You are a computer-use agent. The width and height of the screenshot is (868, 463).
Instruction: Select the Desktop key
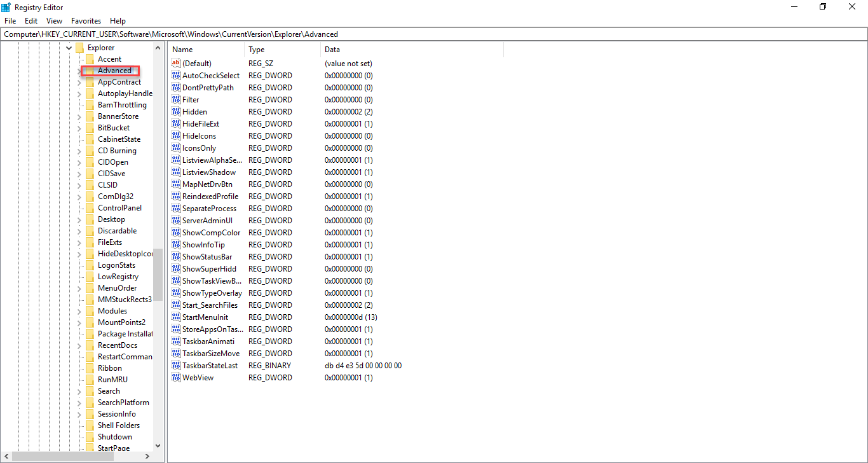pos(111,219)
